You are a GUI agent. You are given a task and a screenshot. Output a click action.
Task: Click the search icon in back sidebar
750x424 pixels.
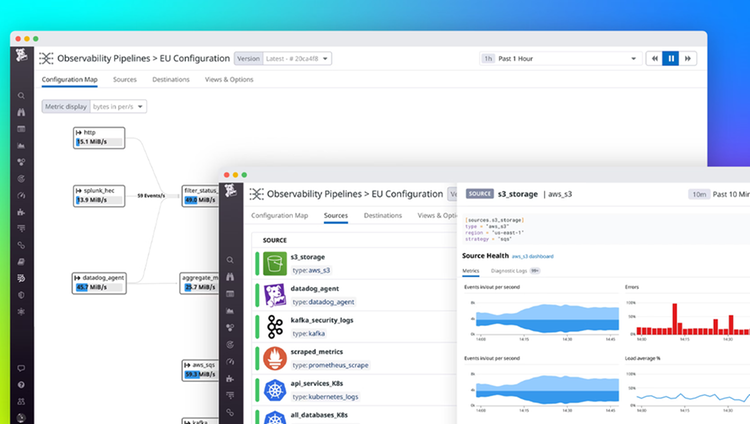pos(21,96)
